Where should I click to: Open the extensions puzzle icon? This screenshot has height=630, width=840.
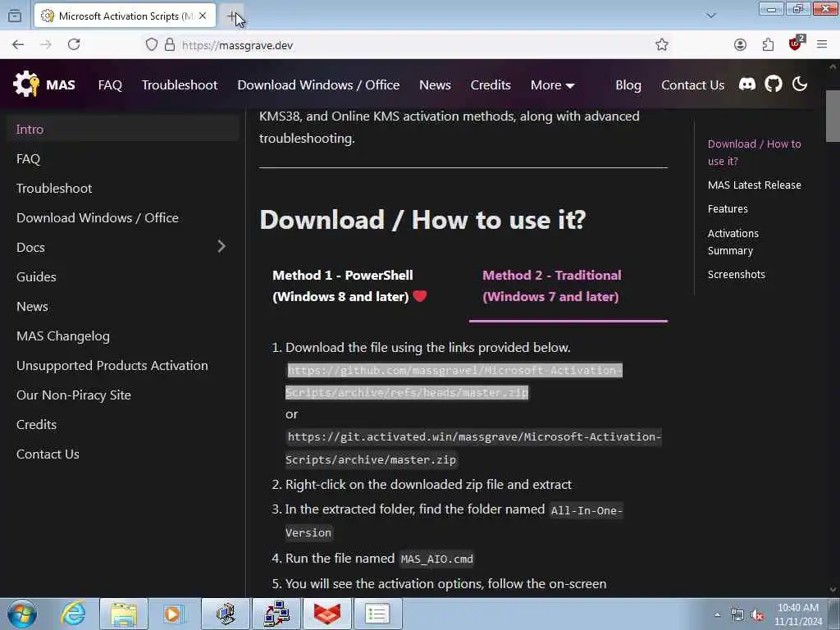pos(768,45)
